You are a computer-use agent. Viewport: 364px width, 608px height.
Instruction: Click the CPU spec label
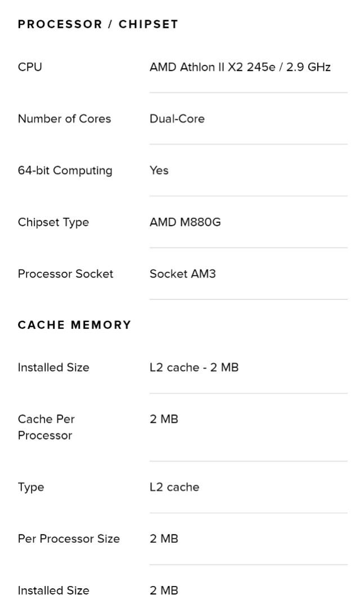coord(30,67)
